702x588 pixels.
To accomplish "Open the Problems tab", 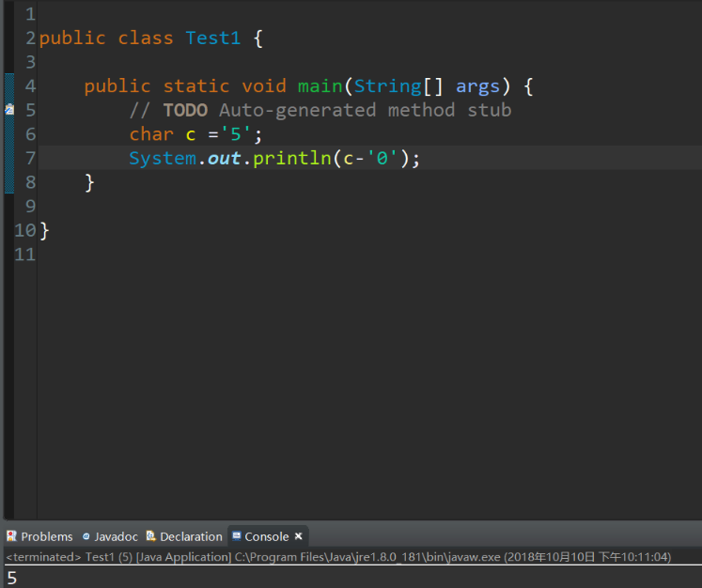I will point(39,536).
